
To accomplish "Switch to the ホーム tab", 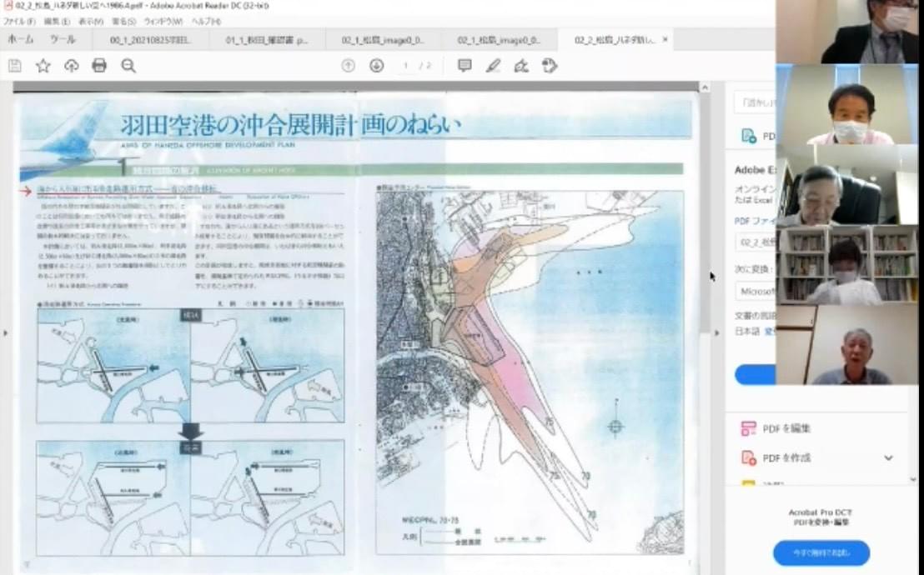I will [21, 39].
